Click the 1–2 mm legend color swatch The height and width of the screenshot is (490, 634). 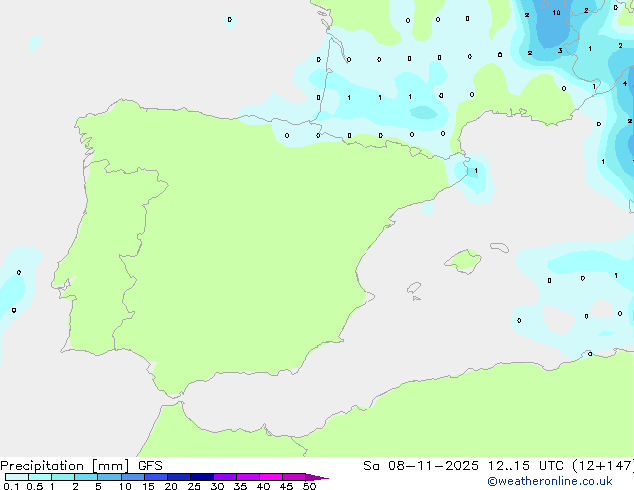pos(63,477)
